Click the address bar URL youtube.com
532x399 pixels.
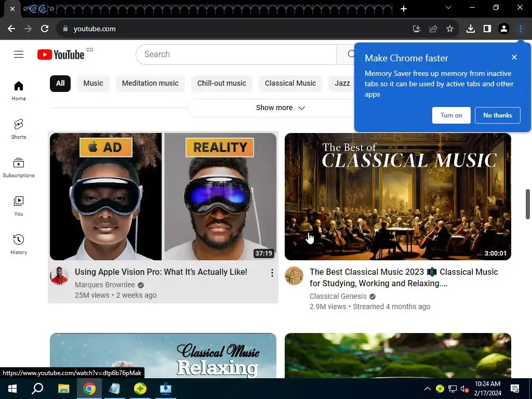(x=95, y=29)
